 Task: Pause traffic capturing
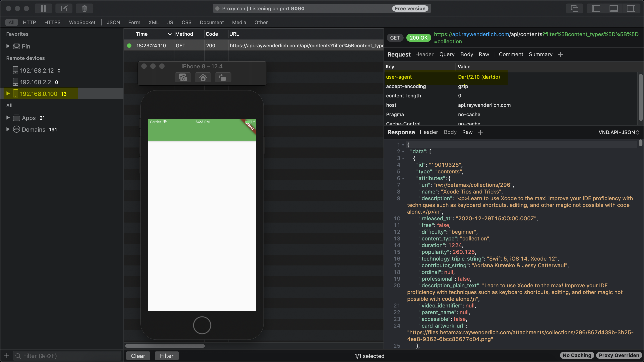(x=43, y=8)
